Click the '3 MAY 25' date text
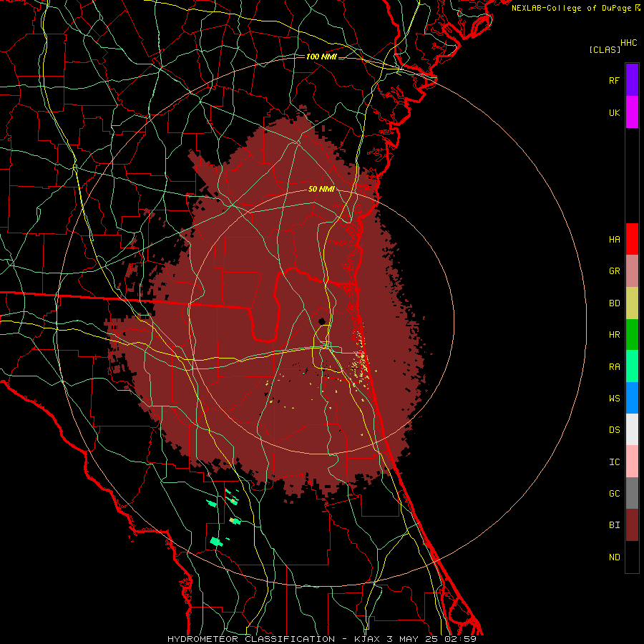The height and width of the screenshot is (644, 644). point(413,639)
